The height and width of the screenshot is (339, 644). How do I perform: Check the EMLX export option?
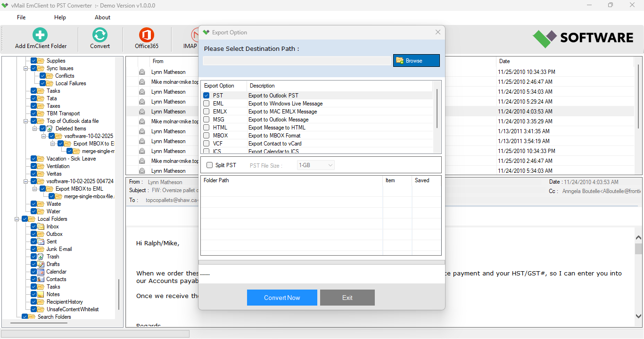[206, 112]
